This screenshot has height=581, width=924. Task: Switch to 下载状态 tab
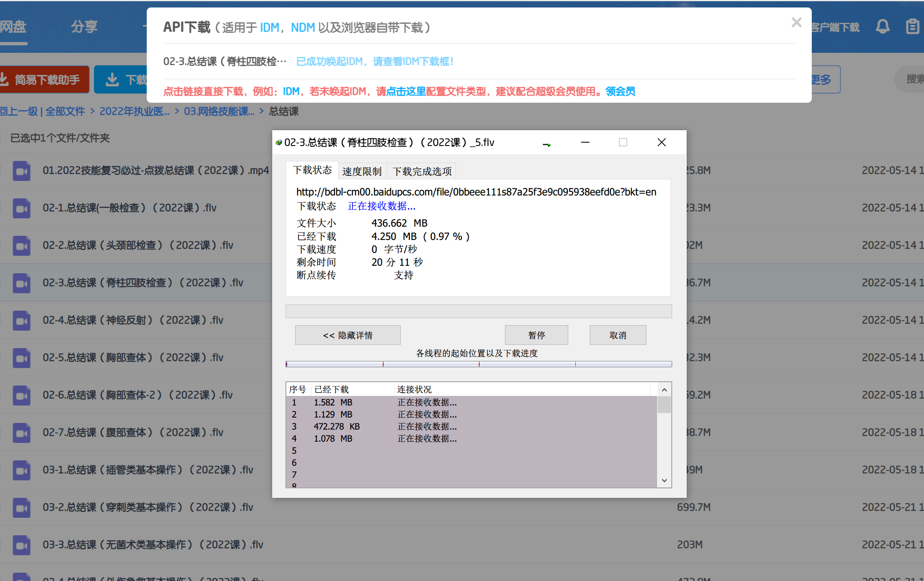pyautogui.click(x=312, y=170)
